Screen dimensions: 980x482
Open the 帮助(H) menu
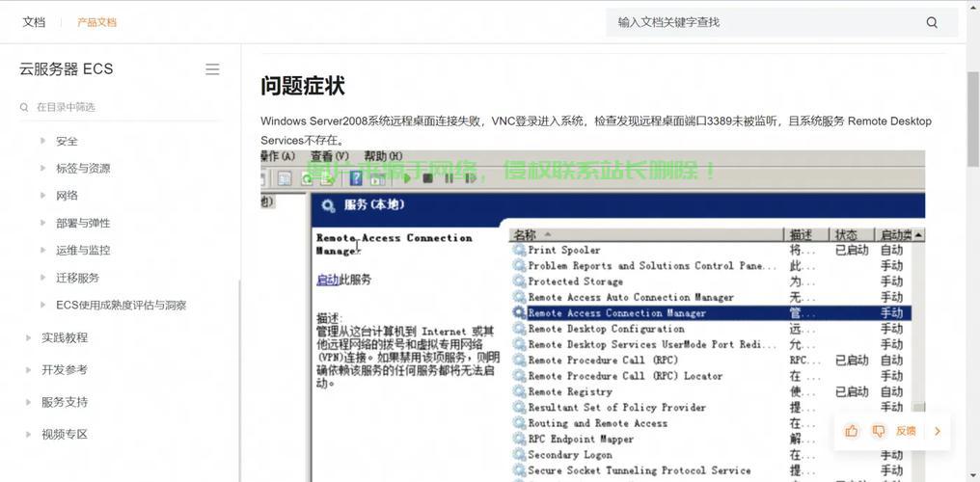[x=383, y=156]
